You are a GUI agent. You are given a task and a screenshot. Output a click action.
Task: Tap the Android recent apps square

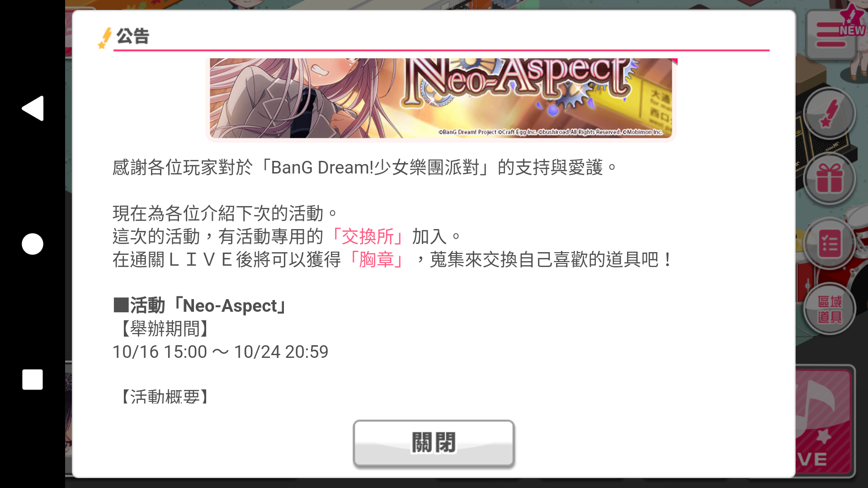(33, 380)
